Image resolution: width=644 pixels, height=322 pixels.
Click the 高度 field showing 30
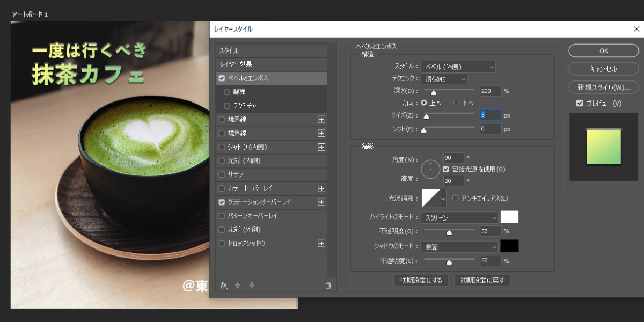pos(454,181)
